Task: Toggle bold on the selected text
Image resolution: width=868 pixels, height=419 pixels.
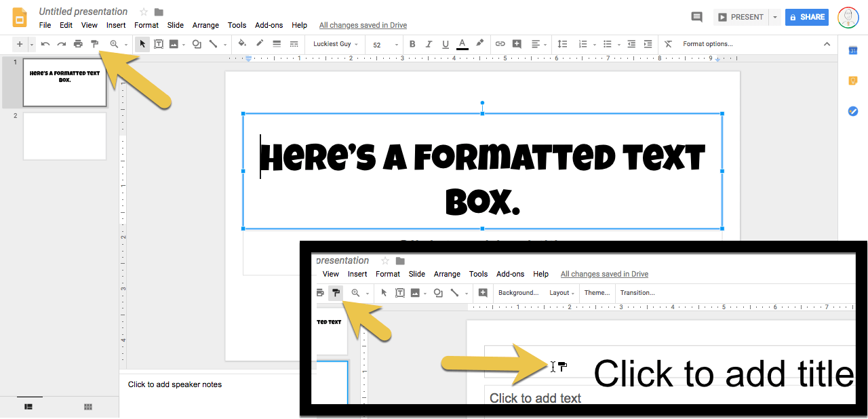Action: pos(412,43)
